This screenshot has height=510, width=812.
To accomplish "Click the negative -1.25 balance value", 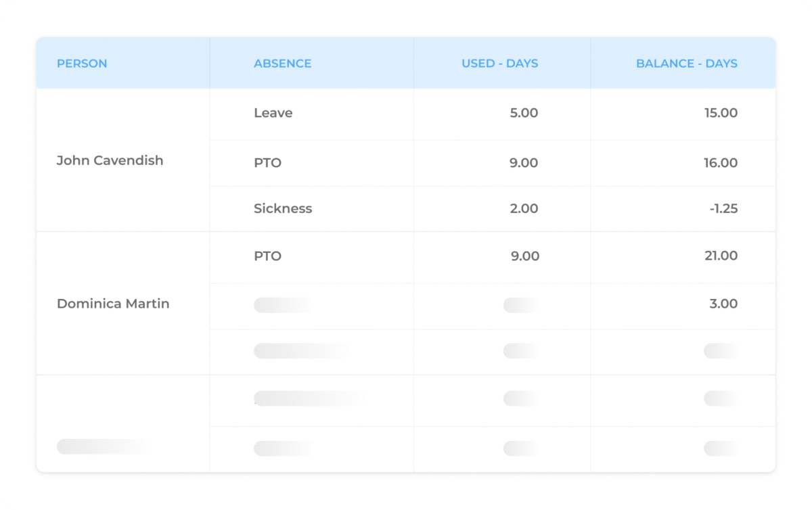I will coord(723,209).
